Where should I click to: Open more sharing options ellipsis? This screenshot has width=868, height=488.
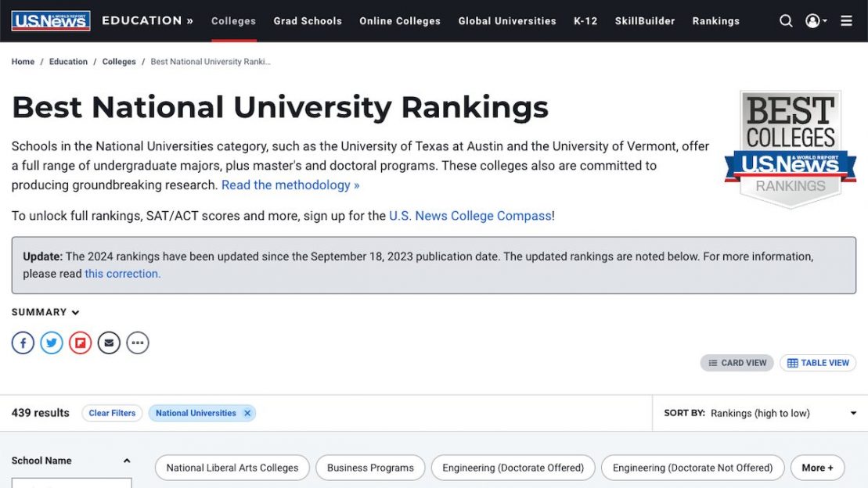click(138, 343)
